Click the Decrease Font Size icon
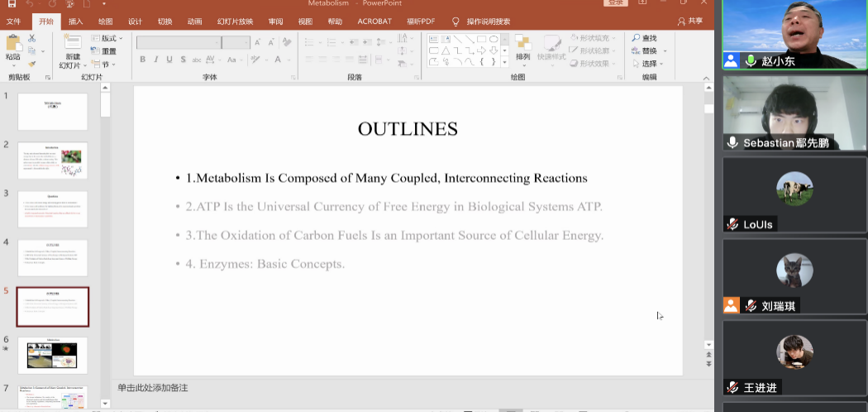The height and width of the screenshot is (412, 868). pyautogui.click(x=271, y=43)
